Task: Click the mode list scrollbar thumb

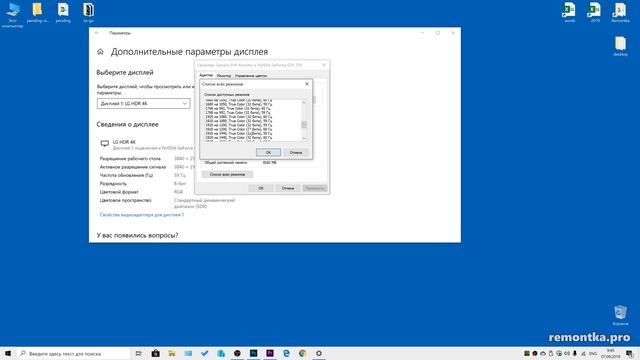Action: tap(304, 124)
